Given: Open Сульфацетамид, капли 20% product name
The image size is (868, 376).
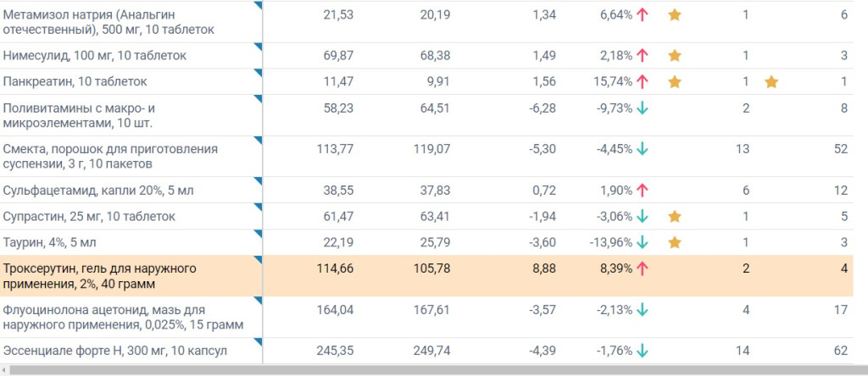Looking at the screenshot, I should point(98,191).
